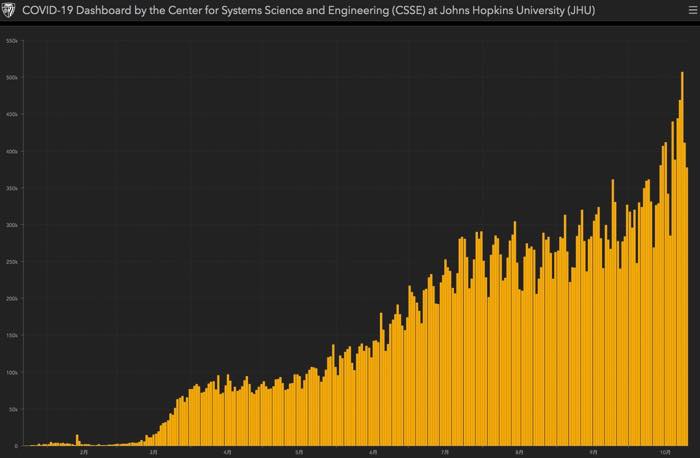Viewport: 700px width, 458px height.
Task: Click the '4月' x-axis month label
Action: coord(227,453)
